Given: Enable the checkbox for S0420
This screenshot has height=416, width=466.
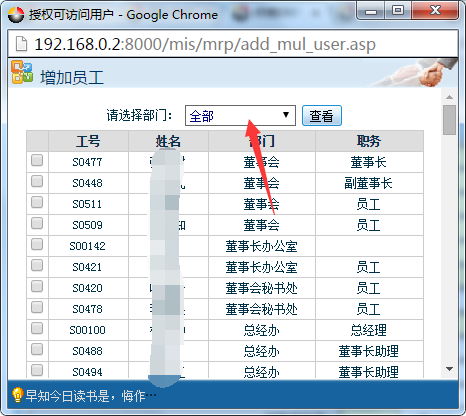Looking at the screenshot, I should 37,286.
